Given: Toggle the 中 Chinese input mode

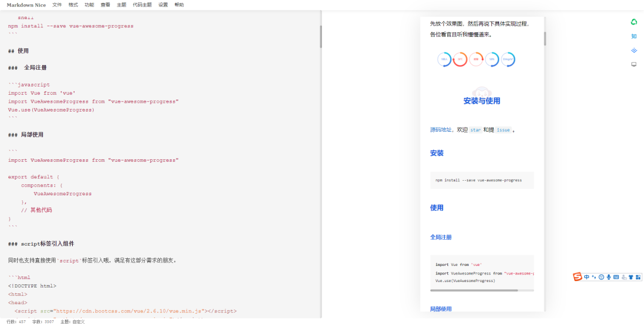Looking at the screenshot, I should pyautogui.click(x=587, y=277).
